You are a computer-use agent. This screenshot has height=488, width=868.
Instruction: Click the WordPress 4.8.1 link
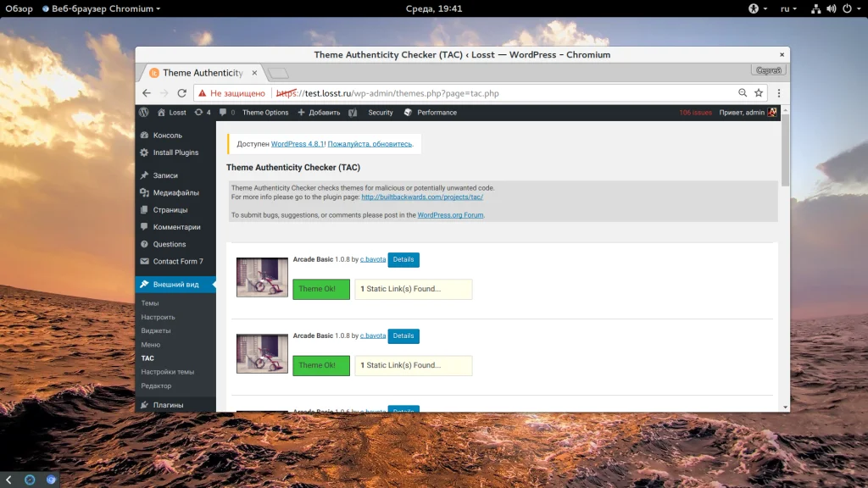coord(298,144)
